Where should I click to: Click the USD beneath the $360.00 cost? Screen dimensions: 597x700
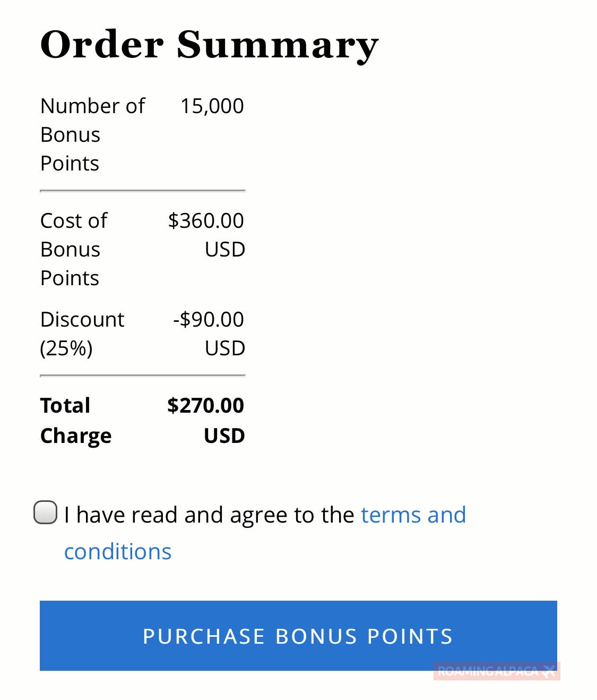pos(225,249)
